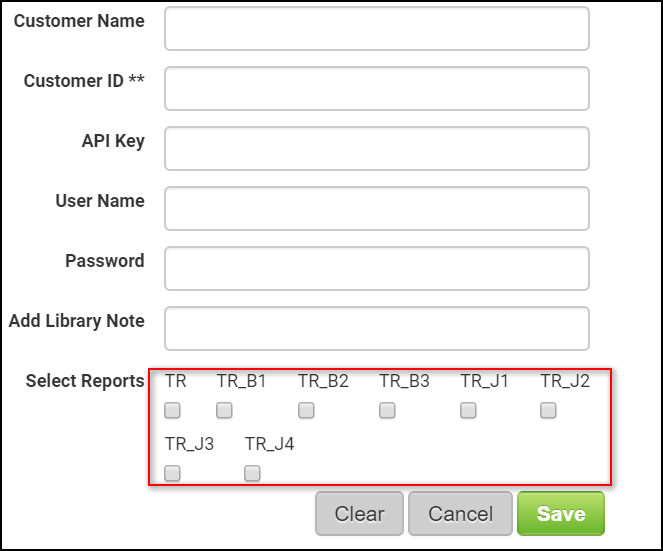Click the Add Library Note label
Viewport: 663px width, 551px height.
[x=77, y=321]
